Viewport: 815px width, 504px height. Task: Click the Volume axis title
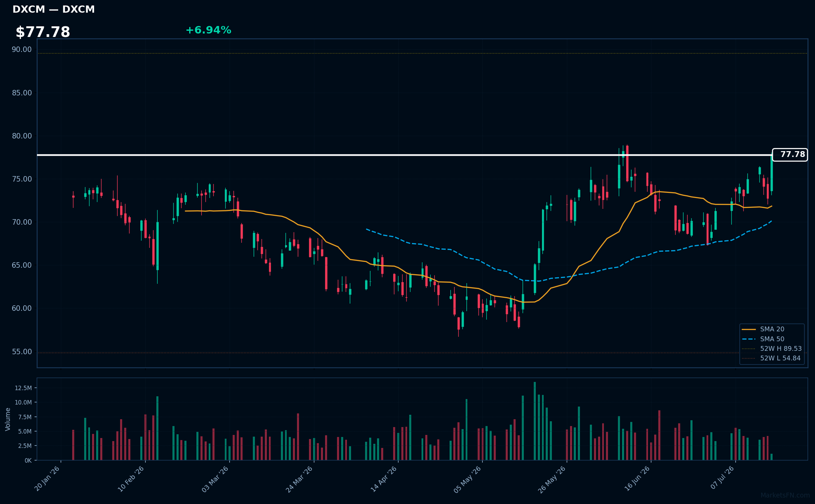pyautogui.click(x=8, y=419)
